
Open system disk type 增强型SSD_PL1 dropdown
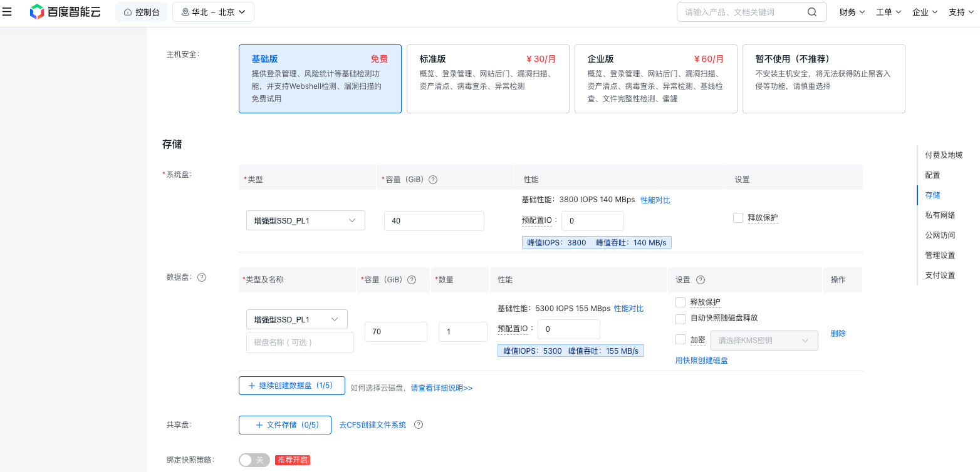click(x=306, y=220)
